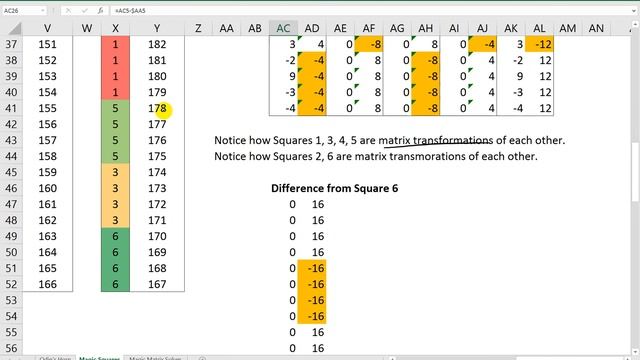Viewport: 640px width, 360px height.
Task: Switch to the Magic Squares sheet tab
Action: [99, 358]
